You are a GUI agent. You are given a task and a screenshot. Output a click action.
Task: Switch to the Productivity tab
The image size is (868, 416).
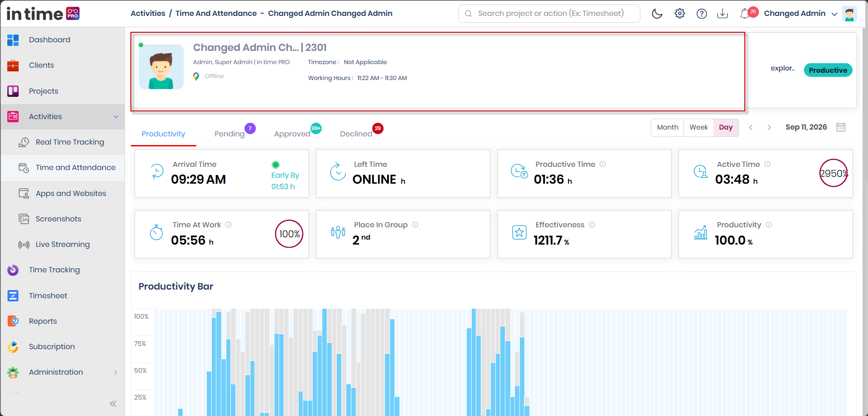pyautogui.click(x=164, y=134)
